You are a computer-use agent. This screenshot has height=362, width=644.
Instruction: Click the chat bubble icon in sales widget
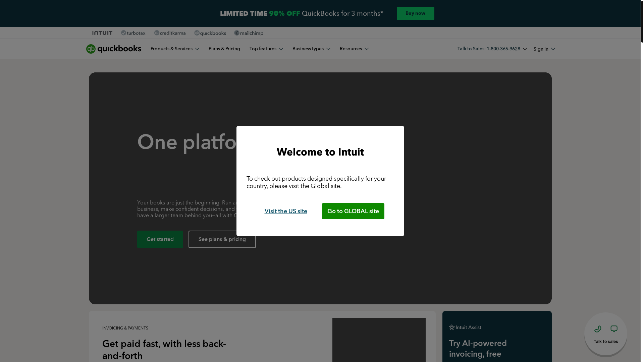point(614,329)
